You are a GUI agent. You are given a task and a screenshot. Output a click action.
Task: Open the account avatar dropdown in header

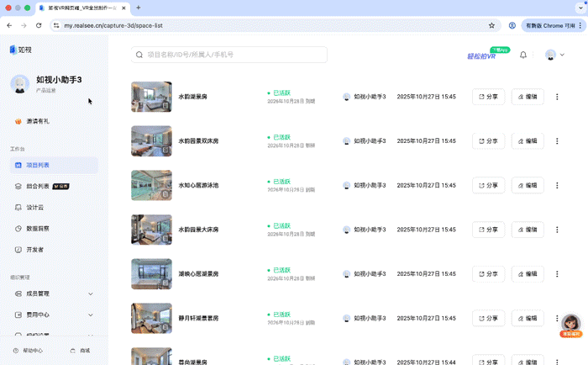click(x=554, y=55)
